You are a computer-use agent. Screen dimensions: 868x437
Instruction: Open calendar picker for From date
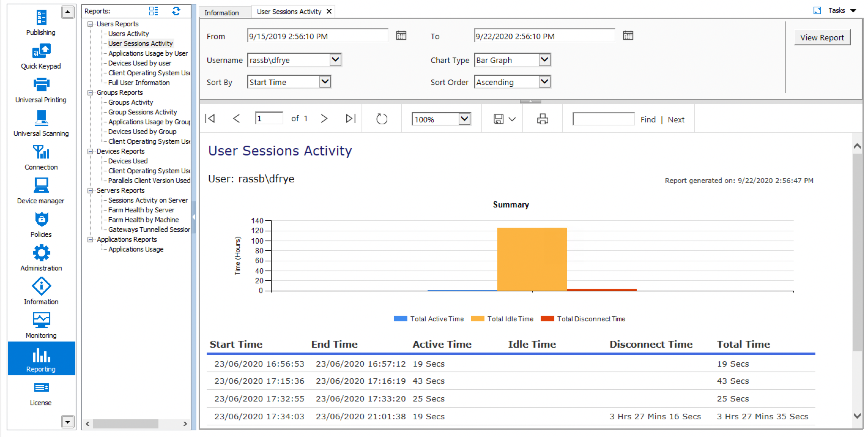[x=401, y=36]
